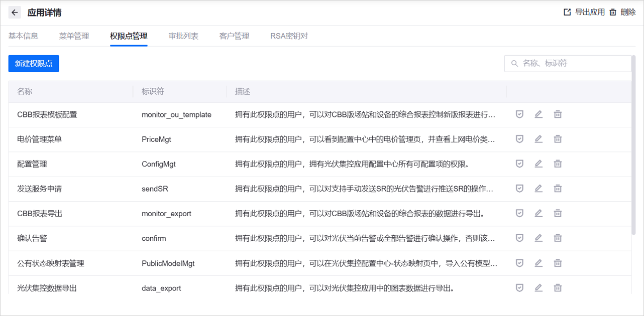Open the 客户管理 tab
This screenshot has height=316, width=644.
[234, 36]
